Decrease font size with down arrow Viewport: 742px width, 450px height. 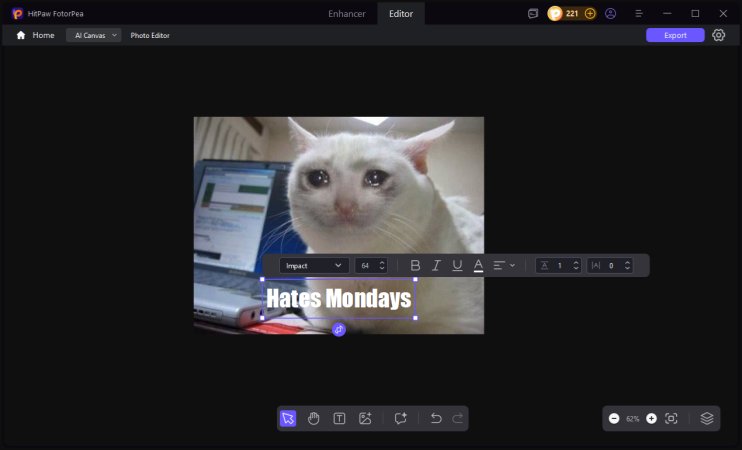(x=382, y=269)
